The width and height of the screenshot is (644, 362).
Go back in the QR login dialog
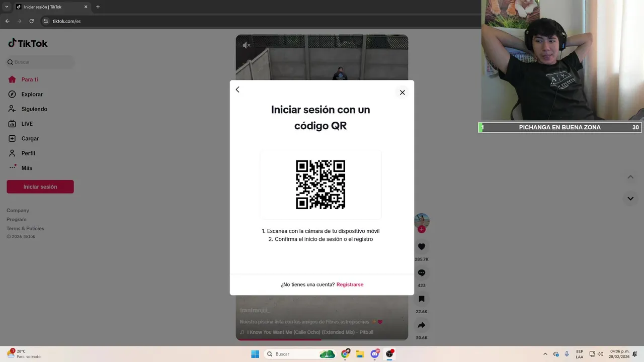coord(237,89)
